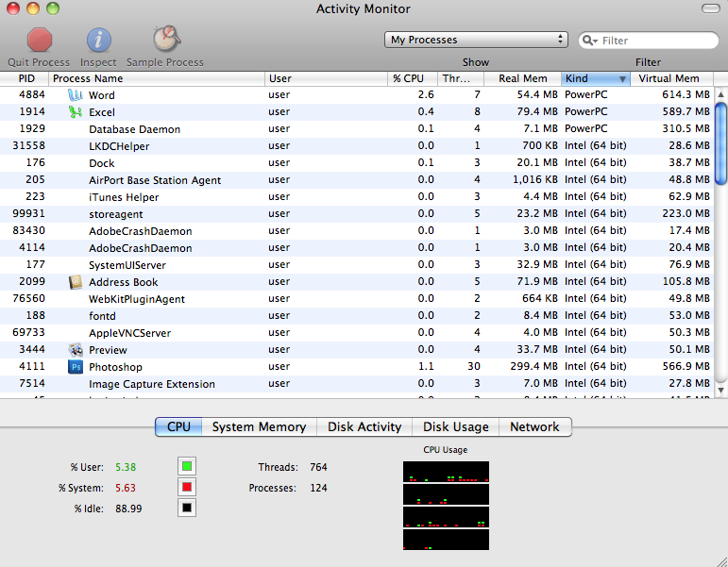Select the Word app icon in the list
The width and height of the screenshot is (728, 567).
[76, 95]
